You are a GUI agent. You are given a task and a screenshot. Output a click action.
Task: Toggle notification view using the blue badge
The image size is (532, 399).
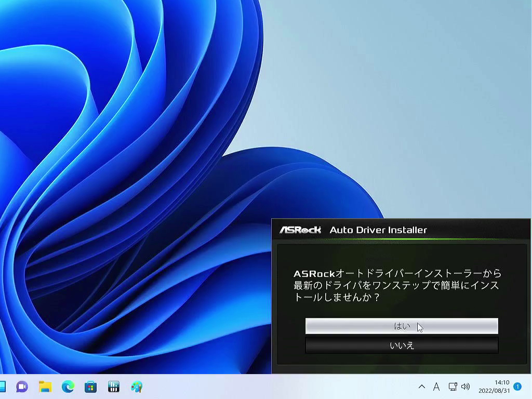point(516,387)
